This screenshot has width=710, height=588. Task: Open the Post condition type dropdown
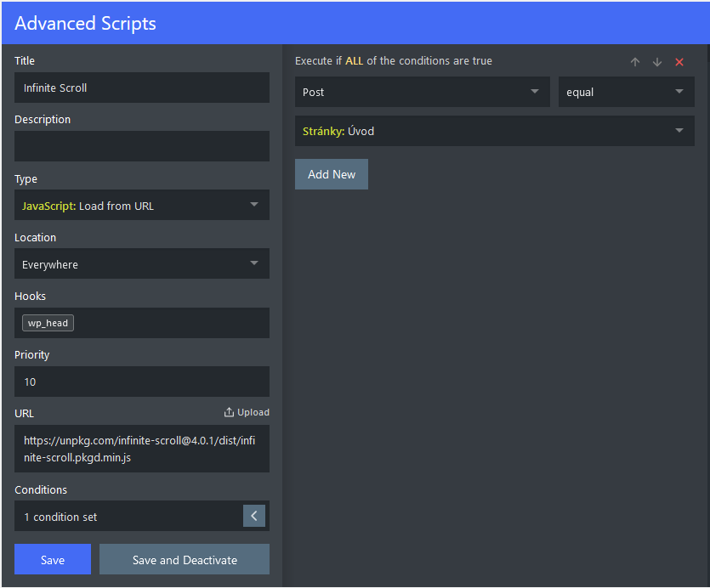point(422,92)
